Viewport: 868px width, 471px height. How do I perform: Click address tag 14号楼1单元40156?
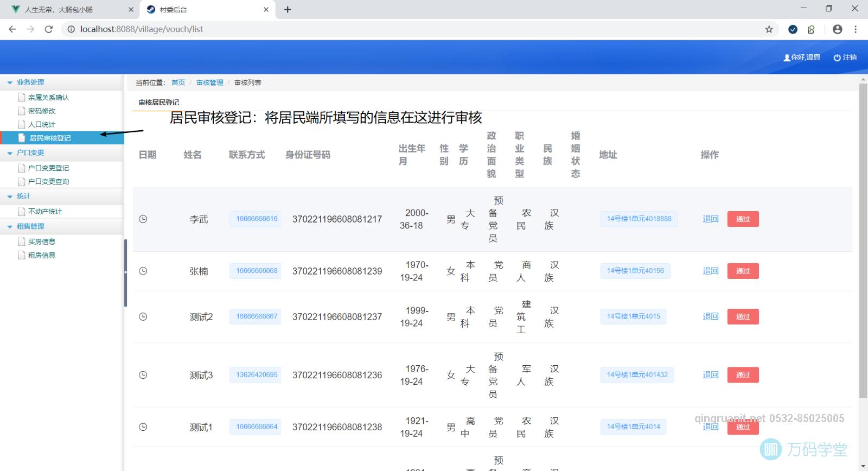pyautogui.click(x=635, y=271)
